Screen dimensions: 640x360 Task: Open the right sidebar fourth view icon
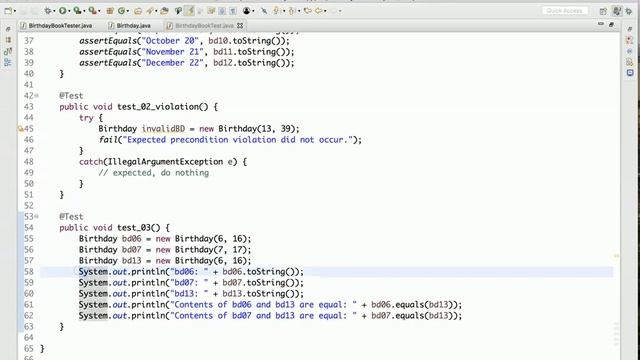coord(630,62)
